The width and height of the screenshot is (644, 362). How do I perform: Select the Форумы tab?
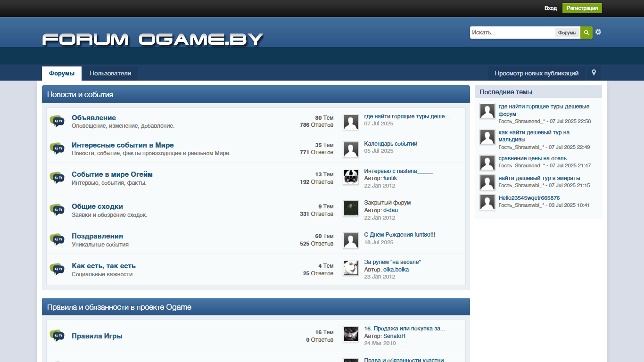pos(62,74)
